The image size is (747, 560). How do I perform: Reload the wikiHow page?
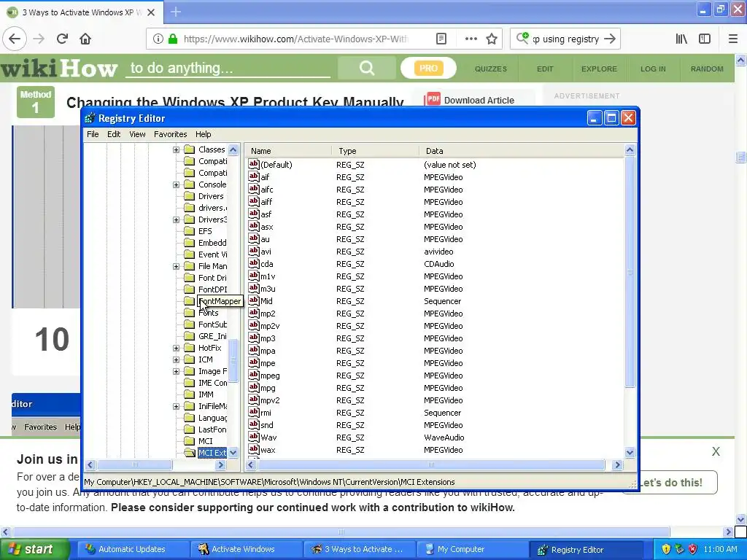pos(62,39)
